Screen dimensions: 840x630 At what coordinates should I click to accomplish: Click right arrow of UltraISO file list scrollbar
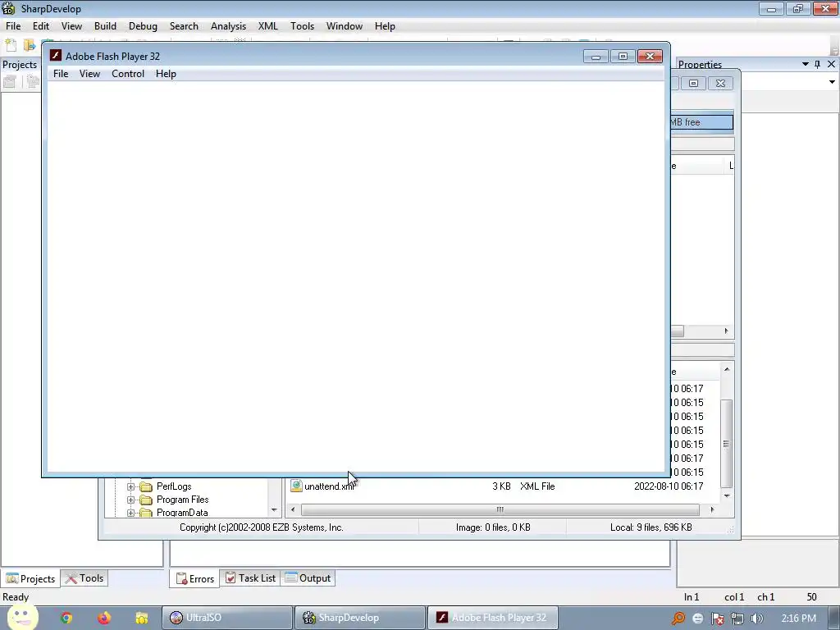tap(712, 509)
